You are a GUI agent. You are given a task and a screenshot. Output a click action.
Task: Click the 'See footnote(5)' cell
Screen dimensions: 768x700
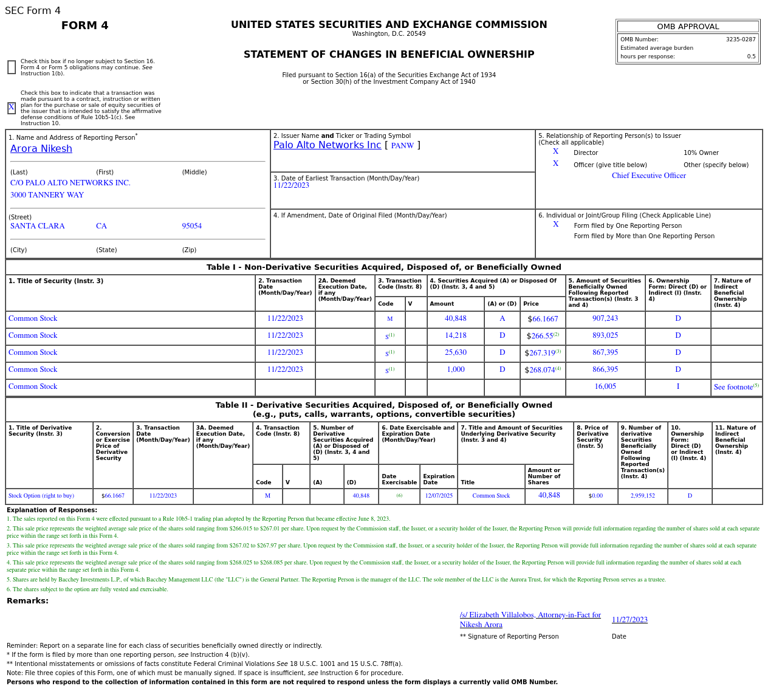coord(736,387)
